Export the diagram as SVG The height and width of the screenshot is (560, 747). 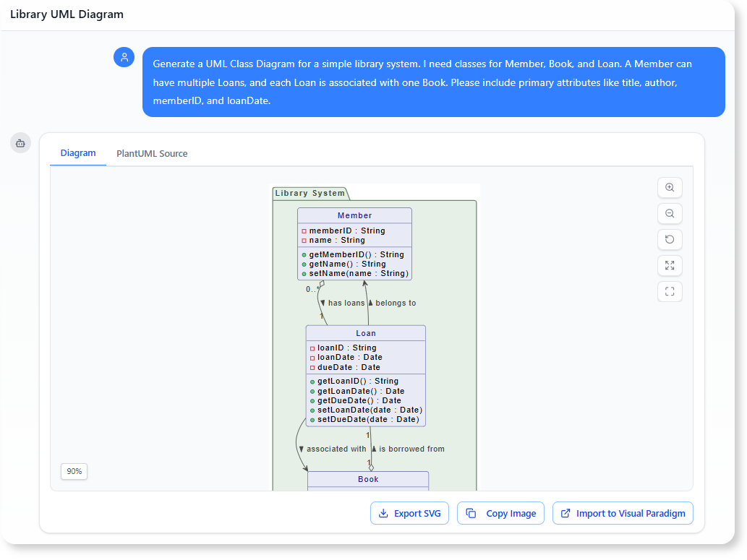click(409, 513)
